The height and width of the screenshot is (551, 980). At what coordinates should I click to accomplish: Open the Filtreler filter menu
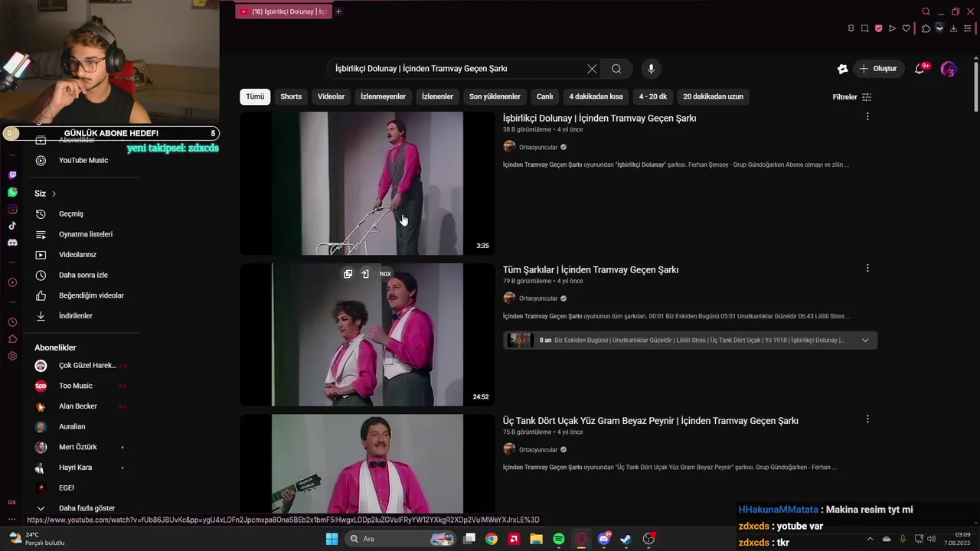tap(852, 97)
